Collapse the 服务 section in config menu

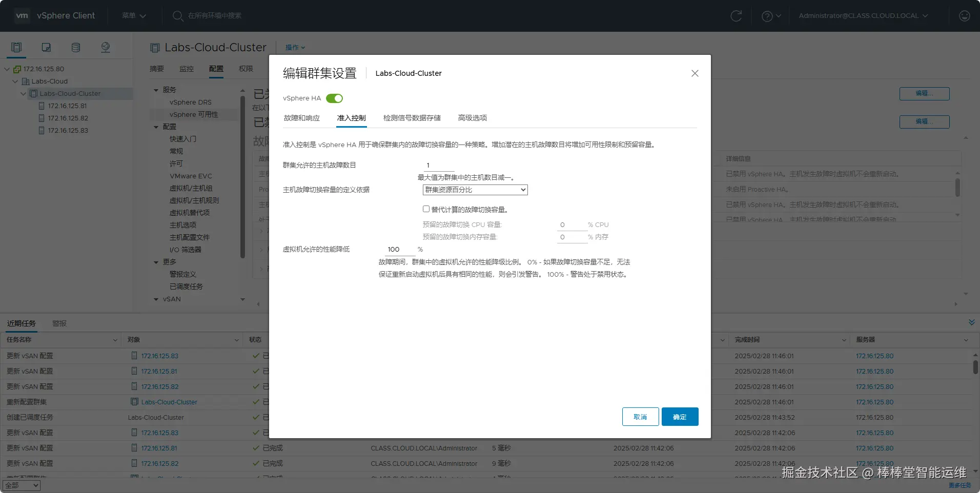point(156,90)
